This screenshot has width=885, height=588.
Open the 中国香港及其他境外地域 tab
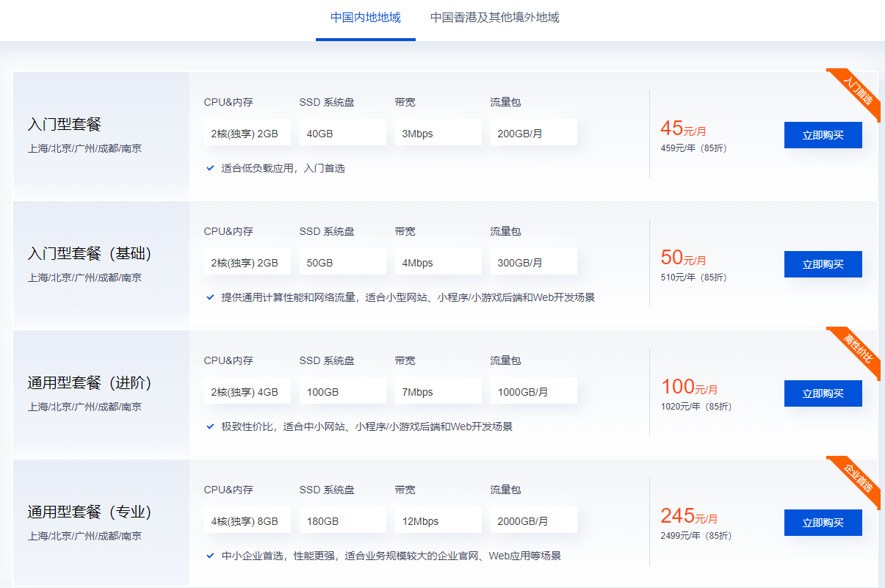[495, 18]
